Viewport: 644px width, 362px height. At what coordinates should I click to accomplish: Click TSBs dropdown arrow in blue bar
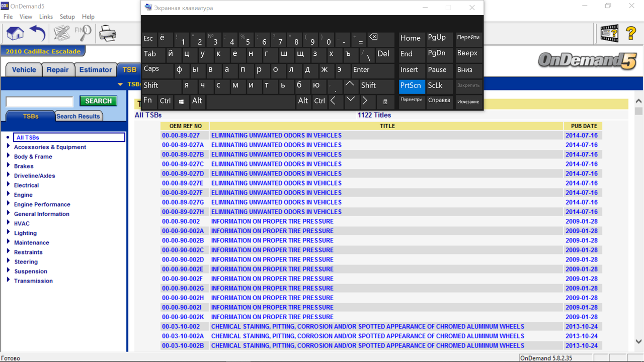click(120, 84)
